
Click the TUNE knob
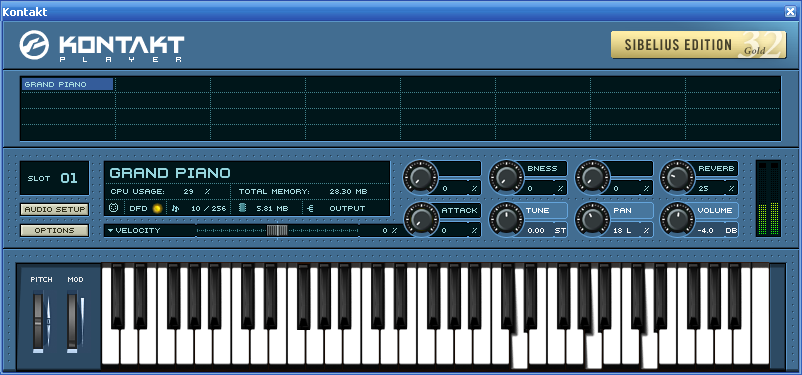click(506, 219)
